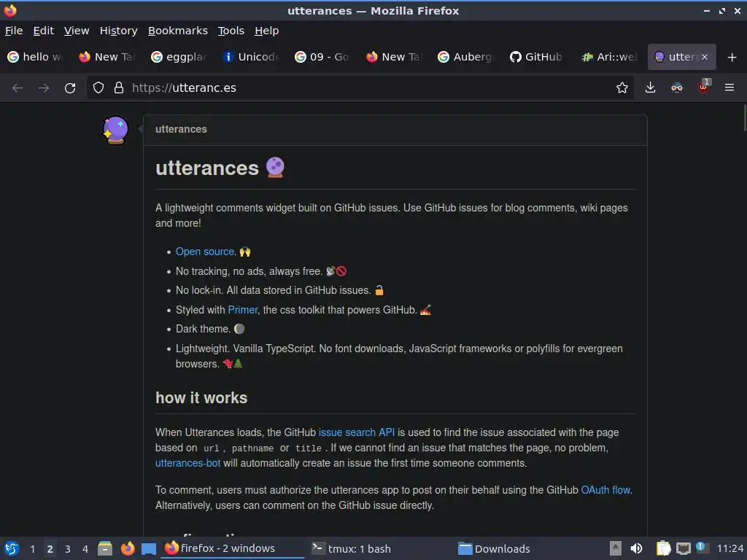Click the show desktop taskbar icon
The width and height of the screenshot is (747, 560).
[x=149, y=548]
